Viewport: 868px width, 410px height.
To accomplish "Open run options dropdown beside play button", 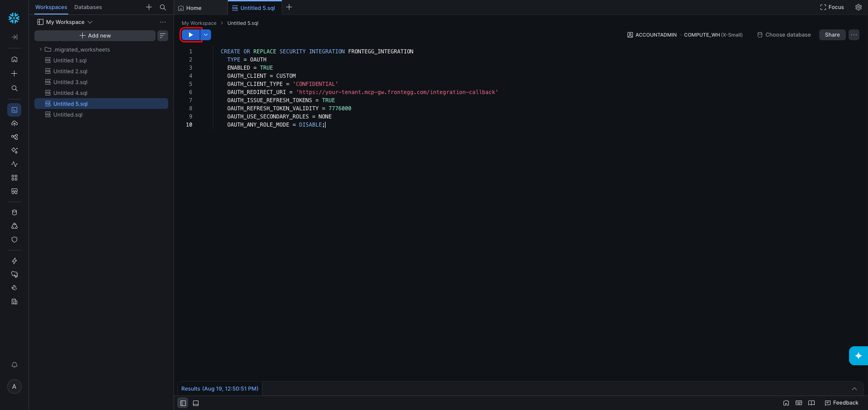I will click(206, 35).
